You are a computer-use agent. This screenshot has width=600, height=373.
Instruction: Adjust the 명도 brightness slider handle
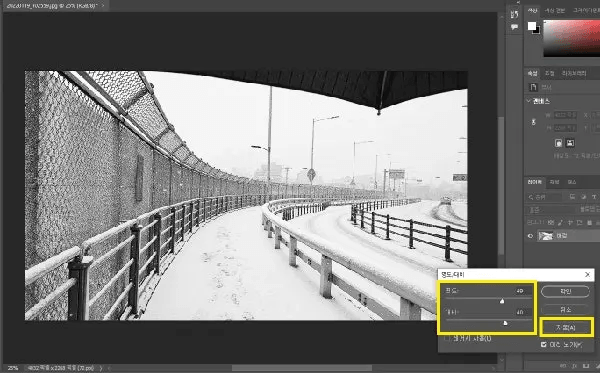coord(502,301)
